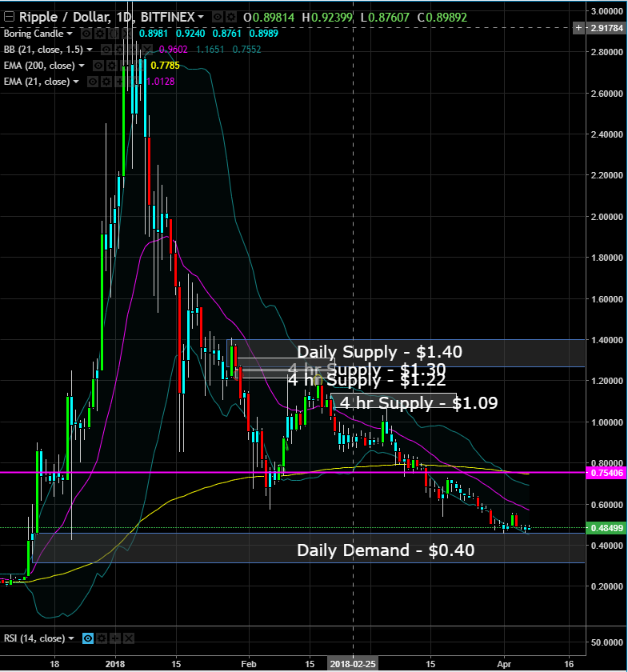Open settings gear for Ripple / Dollar series
The height and width of the screenshot is (672, 628).
click(231, 17)
